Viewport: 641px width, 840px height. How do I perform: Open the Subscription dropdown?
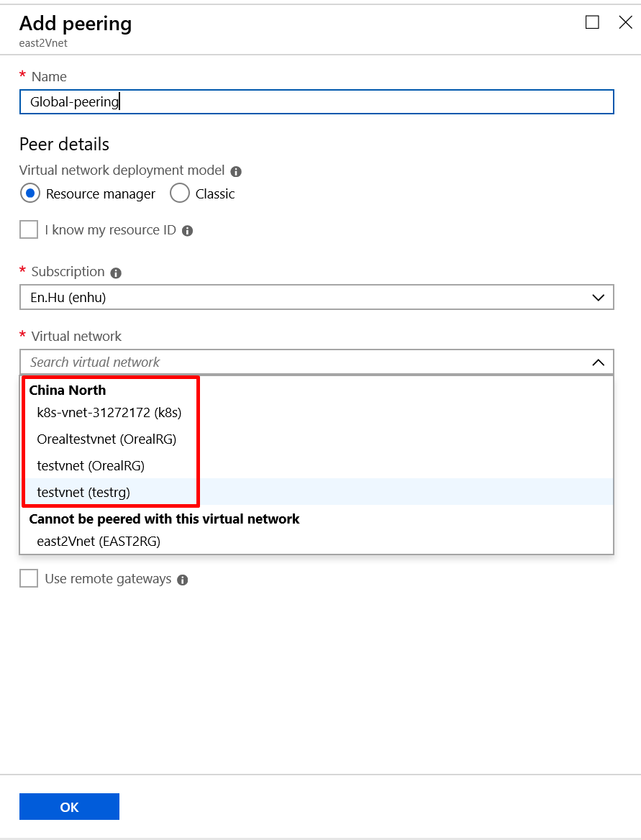coord(317,297)
